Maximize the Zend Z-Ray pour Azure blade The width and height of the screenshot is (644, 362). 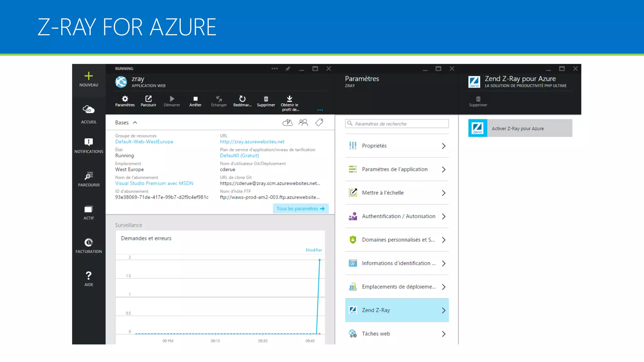pyautogui.click(x=562, y=69)
